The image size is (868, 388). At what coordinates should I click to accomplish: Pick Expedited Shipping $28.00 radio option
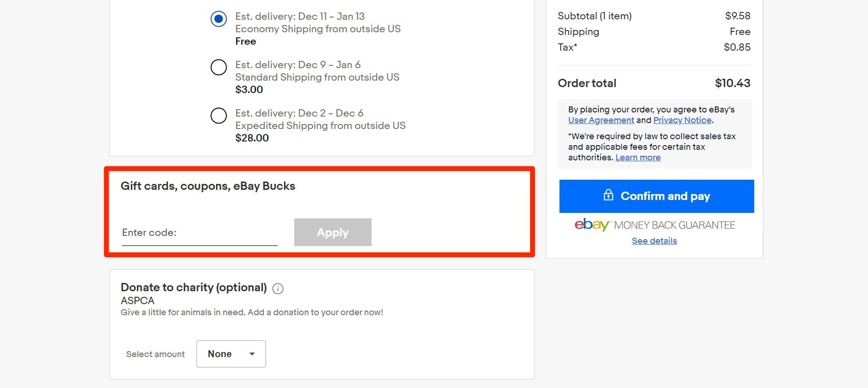coord(219,116)
